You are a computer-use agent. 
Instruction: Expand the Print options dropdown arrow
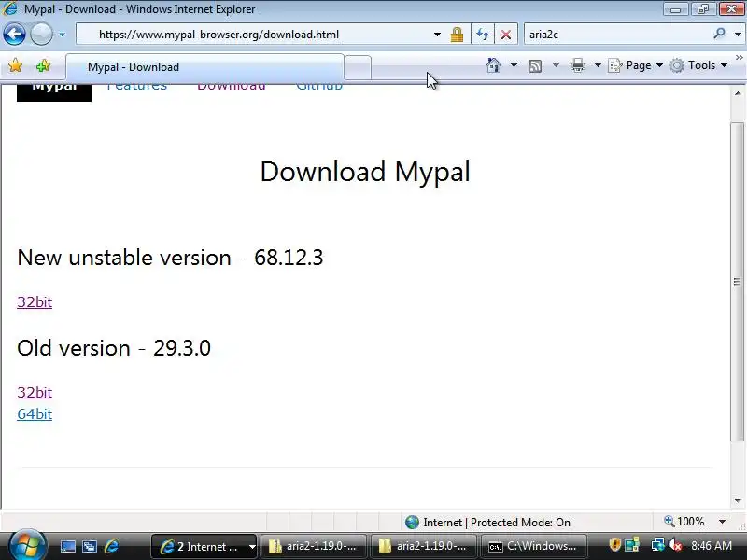click(x=598, y=65)
